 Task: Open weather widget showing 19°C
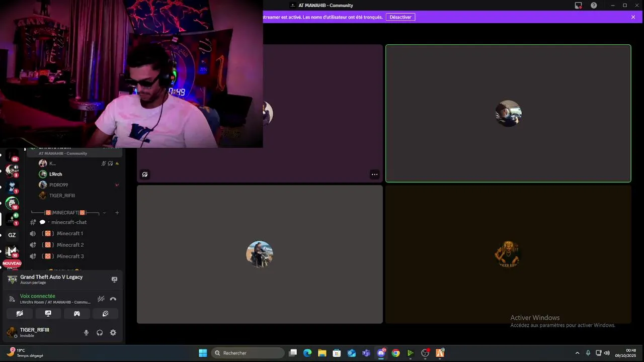25,353
